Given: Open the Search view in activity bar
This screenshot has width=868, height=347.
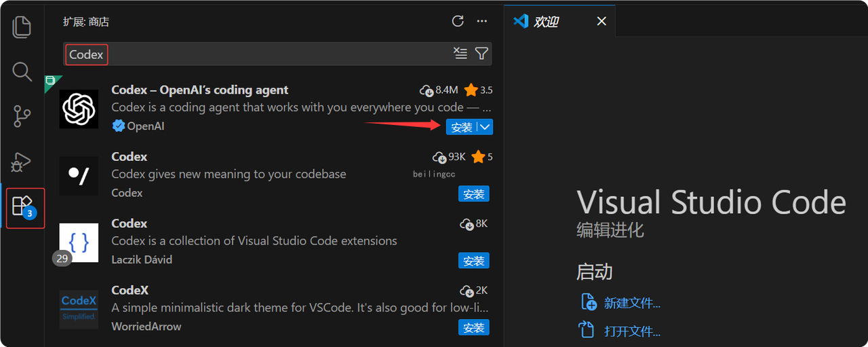Looking at the screenshot, I should point(22,71).
